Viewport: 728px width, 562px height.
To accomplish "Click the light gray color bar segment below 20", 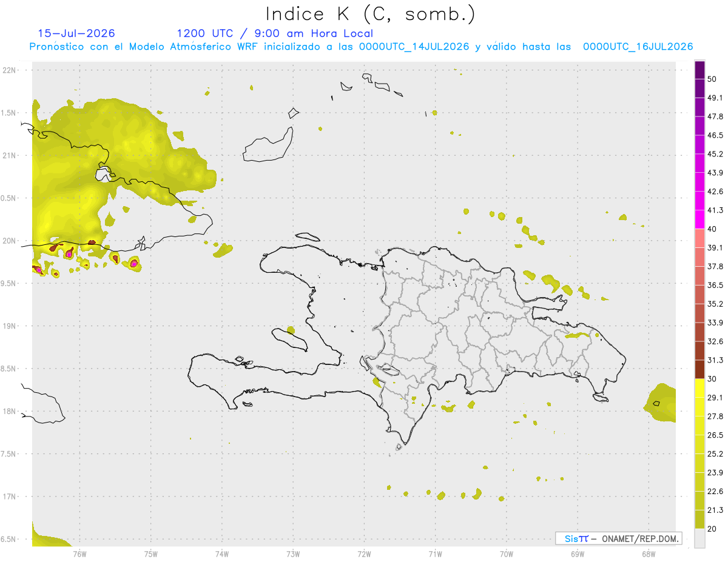I will pyautogui.click(x=699, y=538).
